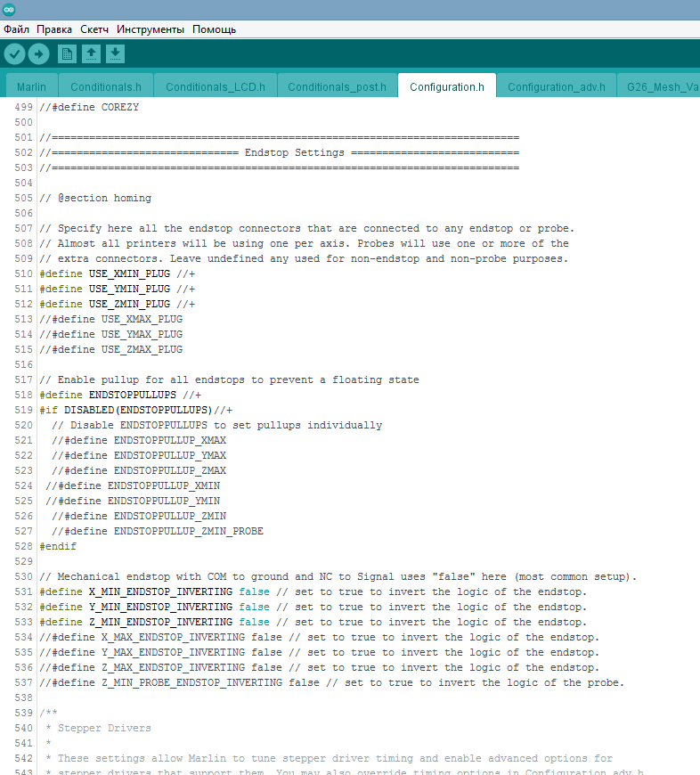Image resolution: width=700 pixels, height=775 pixels.
Task: Click the "//#define ENDSTOPPULLUP_ZMAX" line
Action: [x=139, y=470]
